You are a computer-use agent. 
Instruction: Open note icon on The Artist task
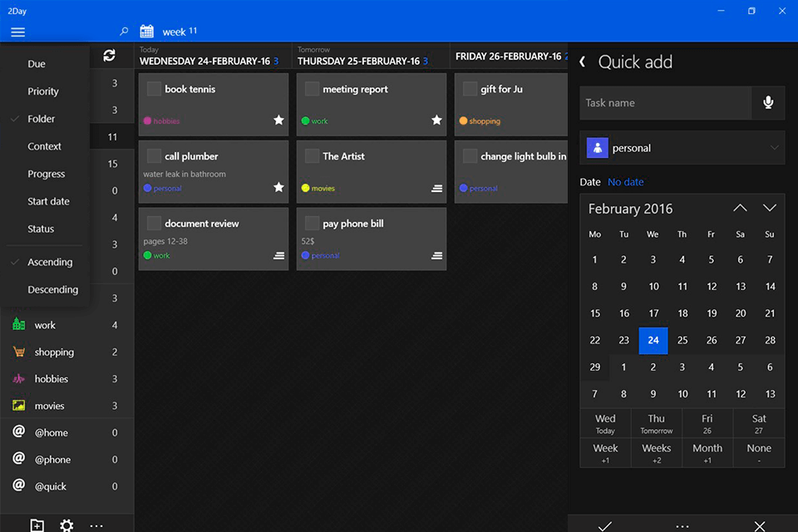click(x=436, y=189)
